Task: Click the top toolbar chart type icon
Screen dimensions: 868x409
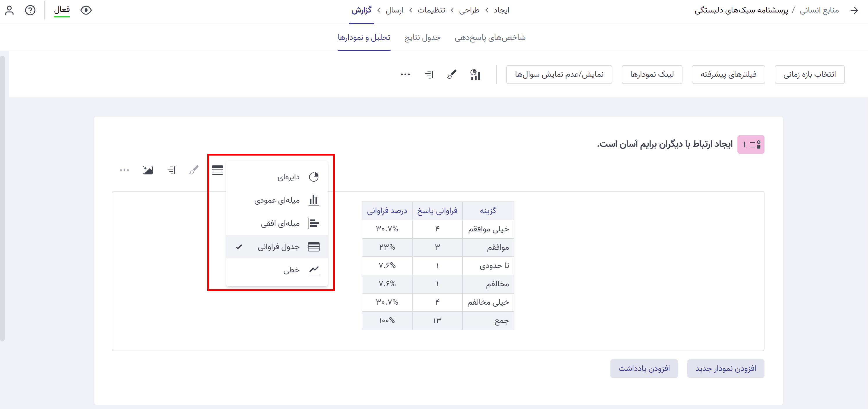Action: (475, 74)
